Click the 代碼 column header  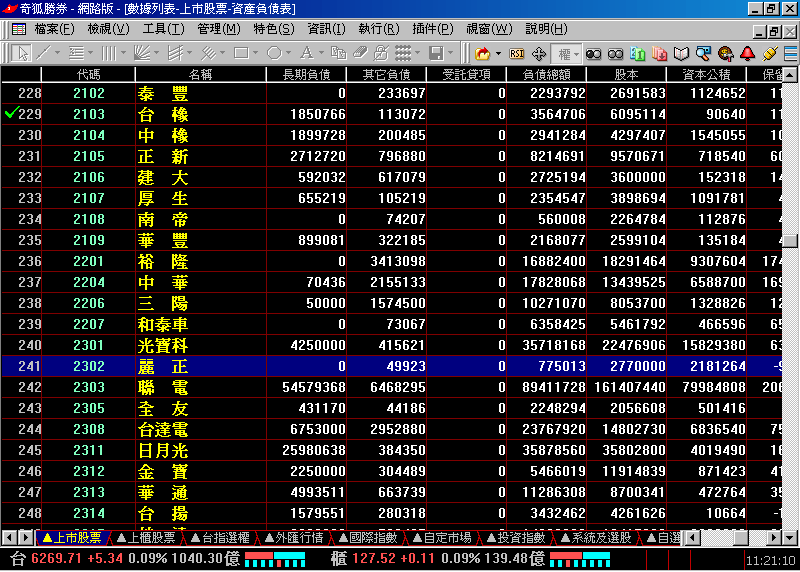tap(88, 74)
